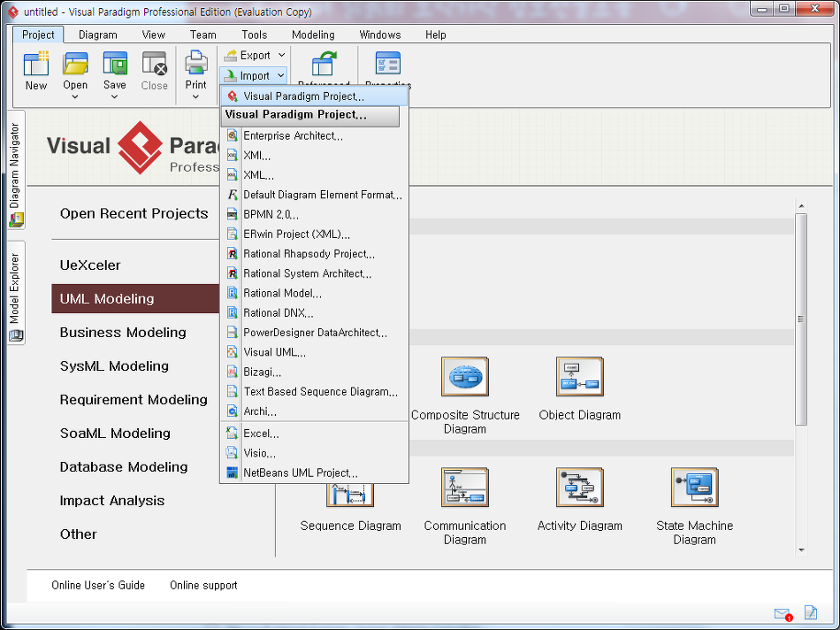Create an Object Diagram
Screen dimensions: 840x630
580,376
